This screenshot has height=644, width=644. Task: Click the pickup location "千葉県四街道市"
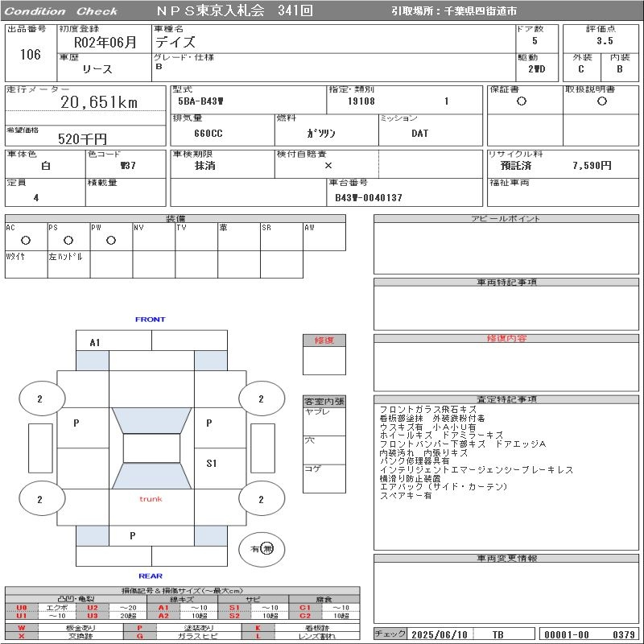(x=481, y=11)
